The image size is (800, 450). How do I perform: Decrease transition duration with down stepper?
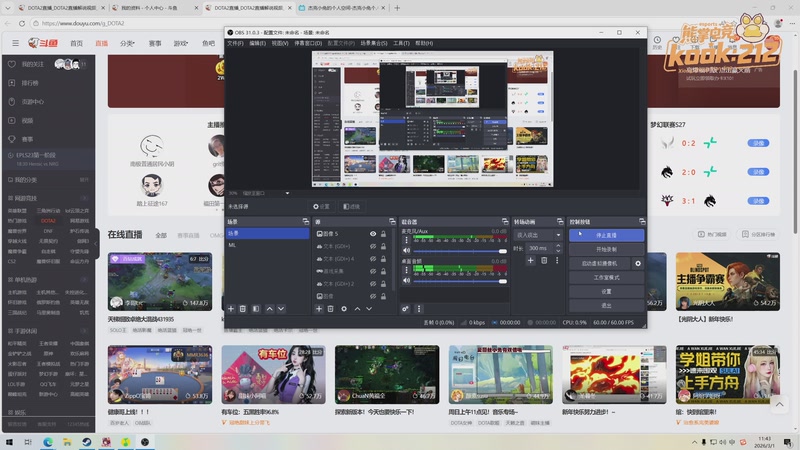coord(558,251)
